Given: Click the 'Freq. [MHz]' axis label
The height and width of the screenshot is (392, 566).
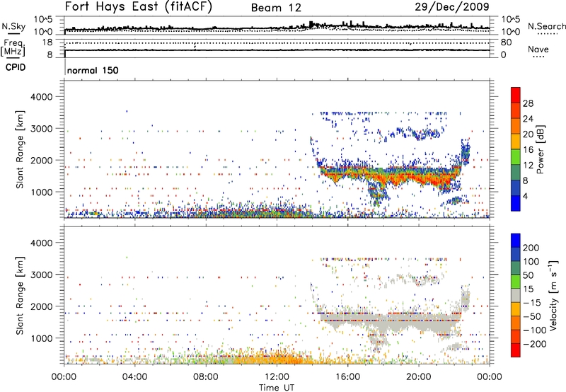Looking at the screenshot, I should click(x=13, y=47).
